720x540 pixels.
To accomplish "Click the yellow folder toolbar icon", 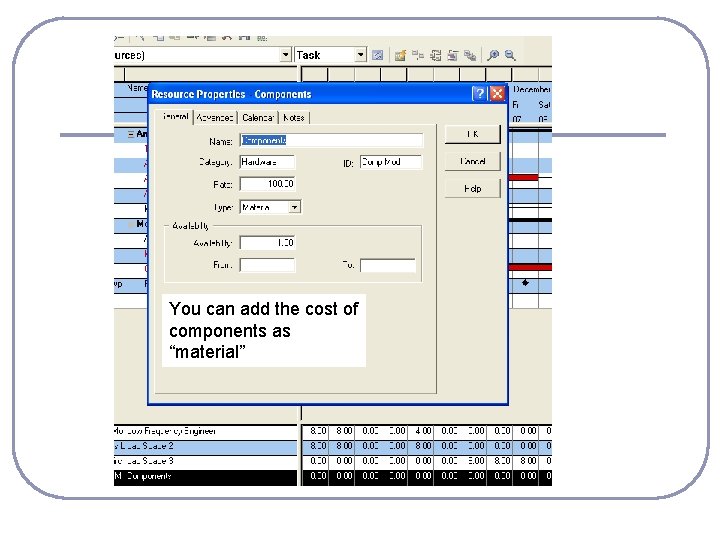I will tap(400, 56).
